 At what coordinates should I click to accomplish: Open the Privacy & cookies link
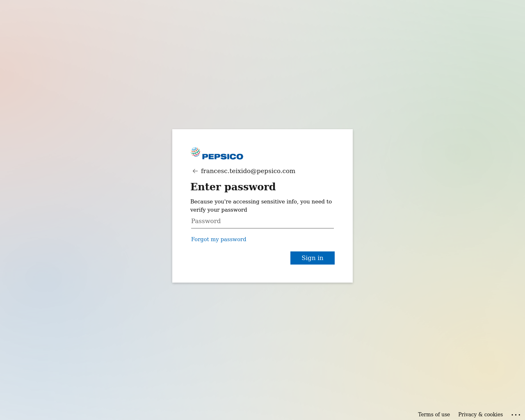(480, 414)
